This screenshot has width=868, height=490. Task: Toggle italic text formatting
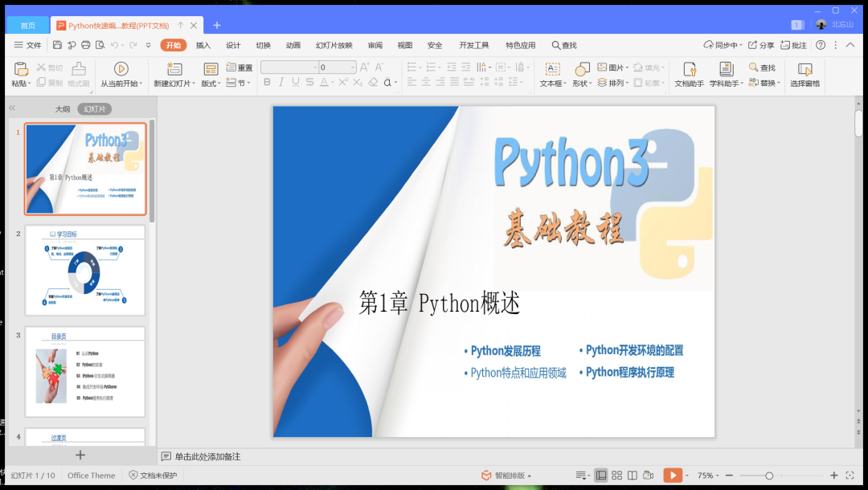click(x=281, y=82)
